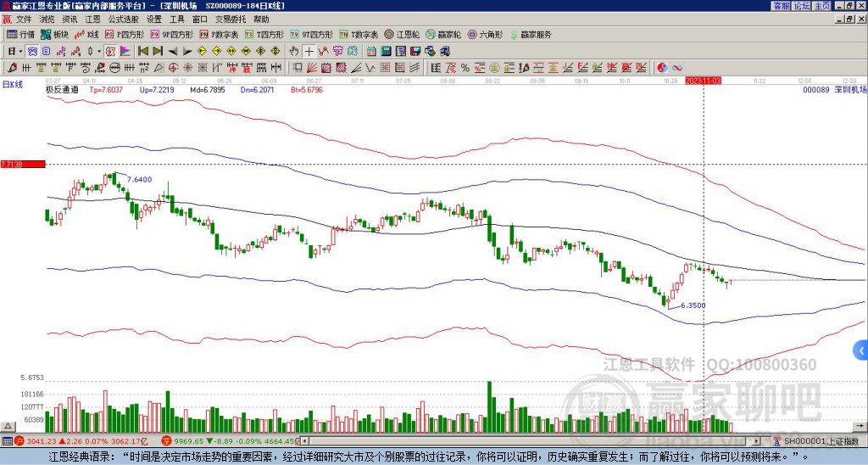Open the calculator icon
The height and width of the screenshot is (465, 868).
386,51
